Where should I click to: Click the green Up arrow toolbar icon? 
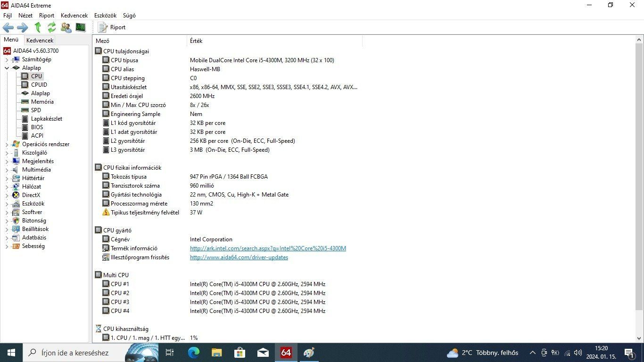(x=38, y=27)
